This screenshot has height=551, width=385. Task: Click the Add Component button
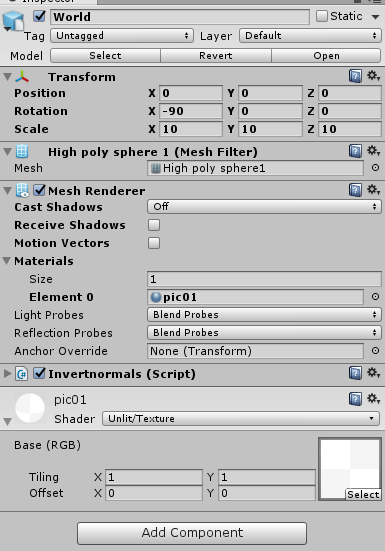coord(192,533)
